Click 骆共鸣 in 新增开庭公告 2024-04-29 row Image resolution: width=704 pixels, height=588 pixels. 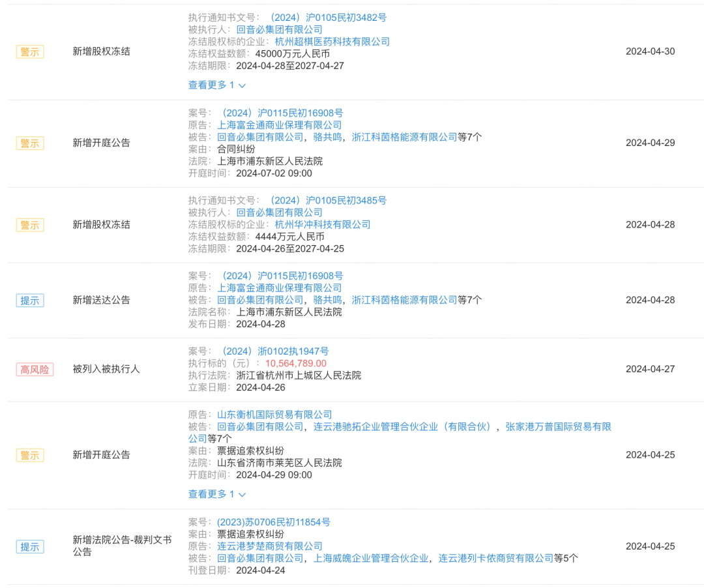tap(327, 138)
